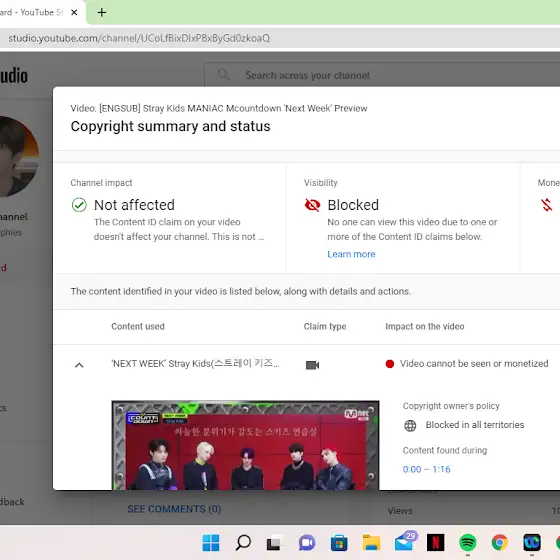Image resolution: width=560 pixels, height=560 pixels.
Task: Open Spotify from the taskbar
Action: click(x=468, y=543)
